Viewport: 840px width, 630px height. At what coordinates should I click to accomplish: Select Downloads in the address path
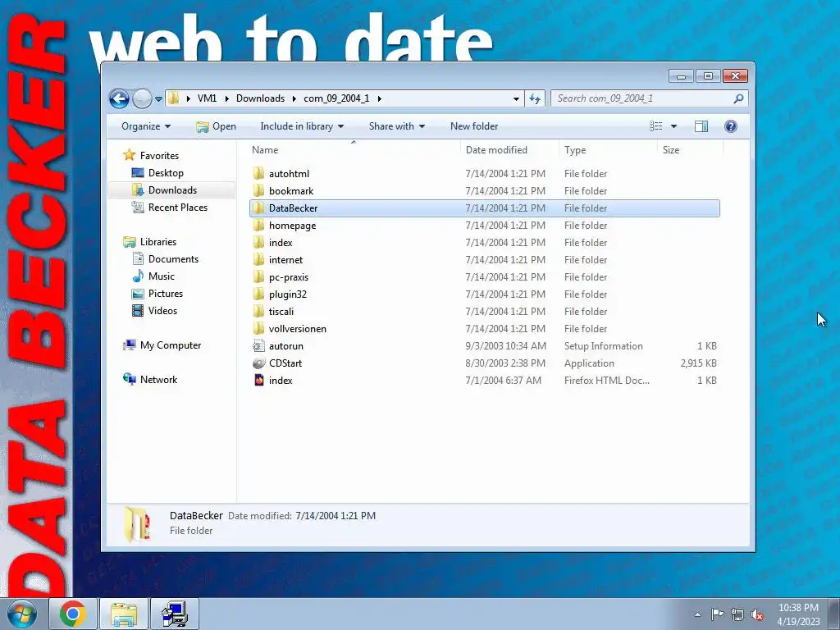coord(260,98)
